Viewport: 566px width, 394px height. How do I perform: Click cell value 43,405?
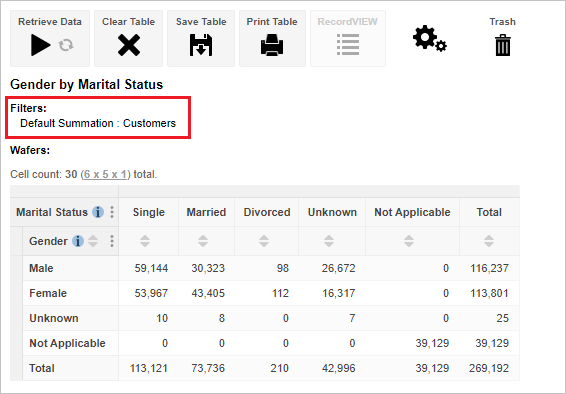pyautogui.click(x=208, y=293)
